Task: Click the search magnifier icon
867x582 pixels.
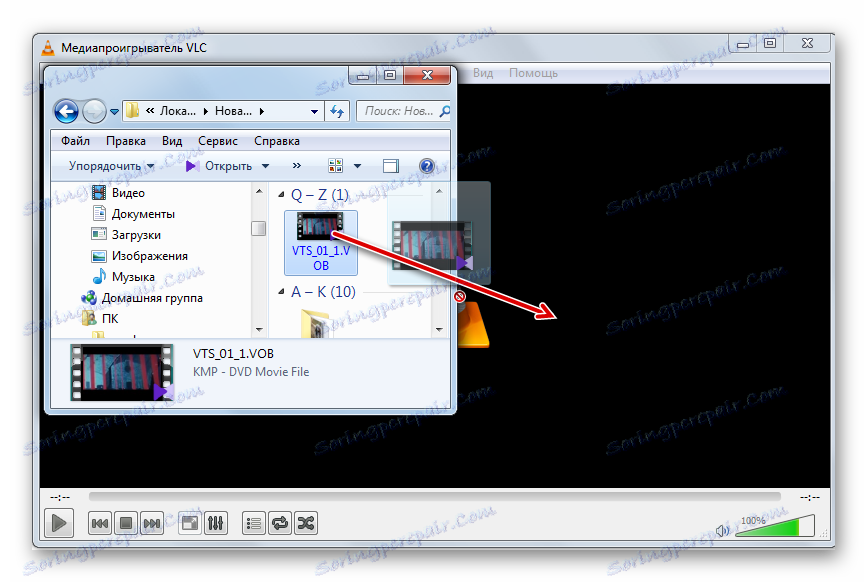Action: [444, 111]
